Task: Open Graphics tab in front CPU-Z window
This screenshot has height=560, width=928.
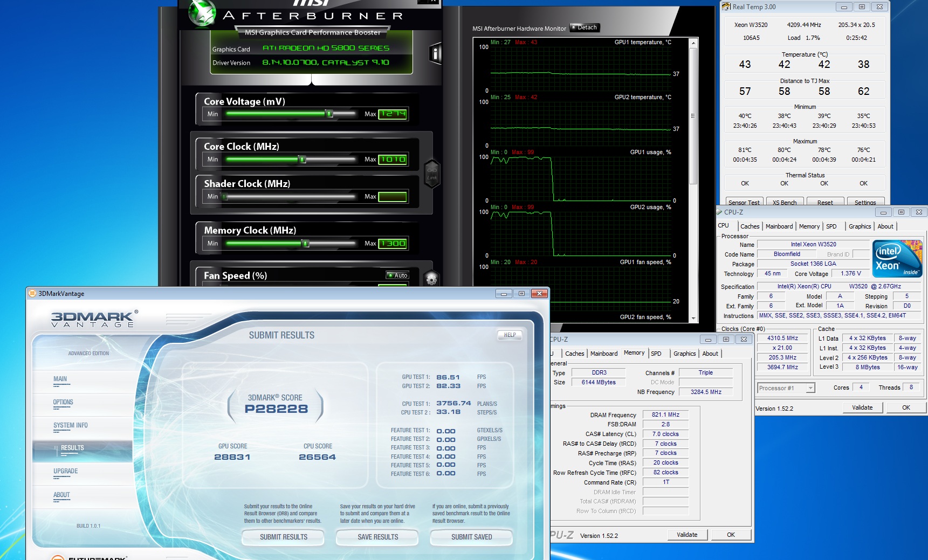Action: pos(860,226)
